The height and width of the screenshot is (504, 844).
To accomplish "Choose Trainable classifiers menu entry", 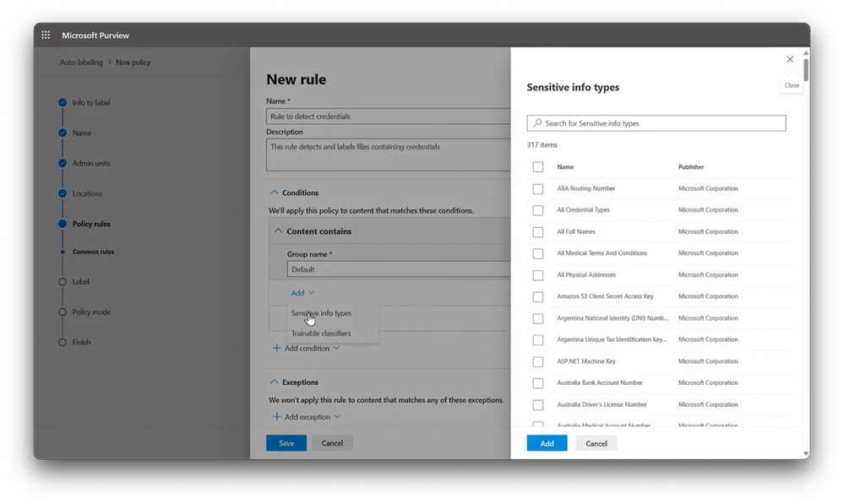I will (321, 333).
